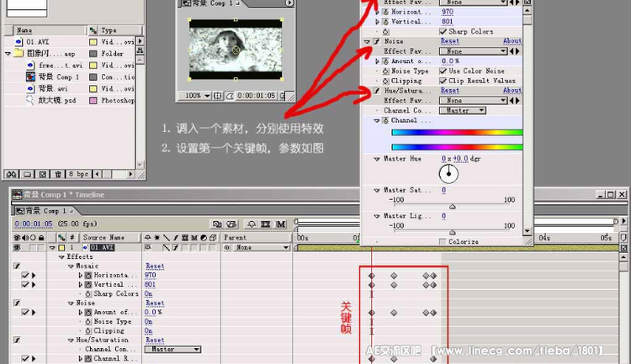Toggle the Hue/Saturation effect switch in Effect Controls
631x364 pixels.
point(377,91)
